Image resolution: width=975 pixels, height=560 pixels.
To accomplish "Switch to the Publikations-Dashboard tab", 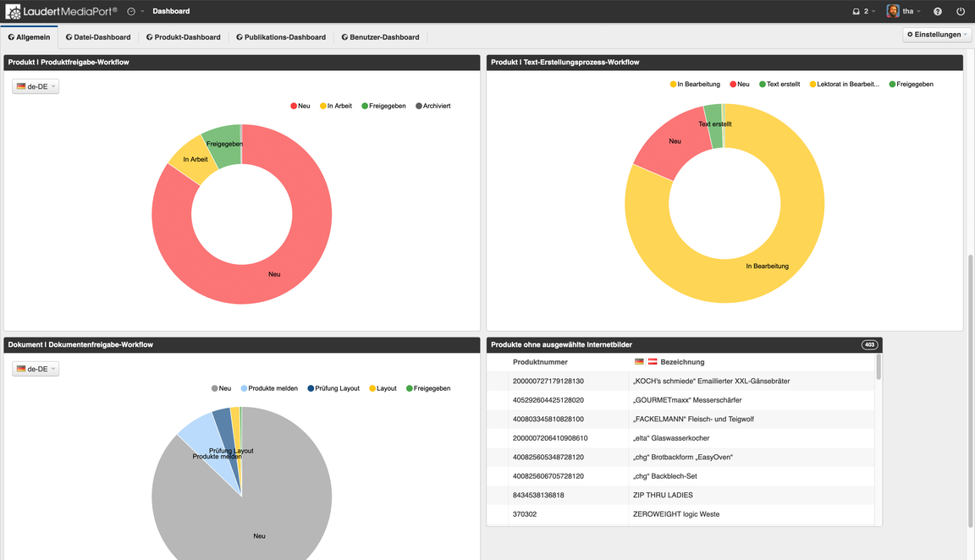I will pyautogui.click(x=281, y=37).
